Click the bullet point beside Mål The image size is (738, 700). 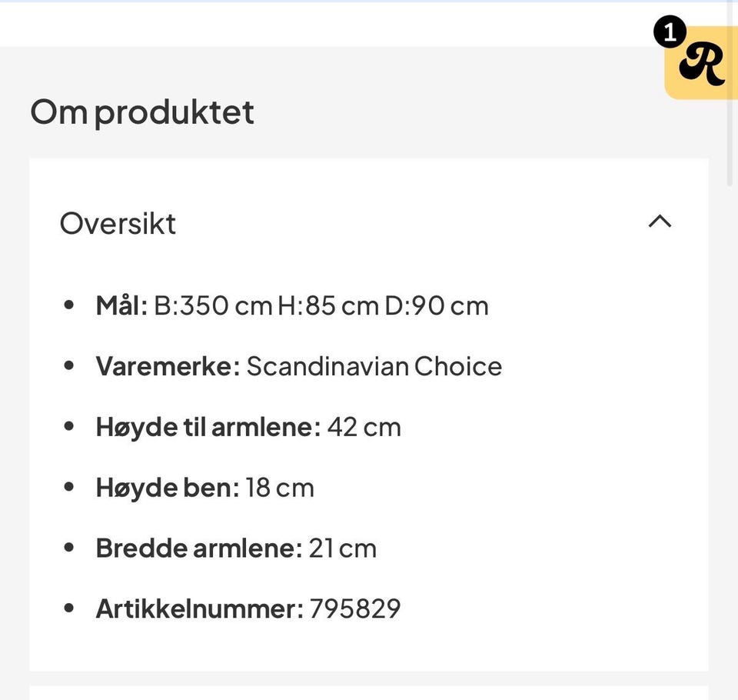pos(69,305)
